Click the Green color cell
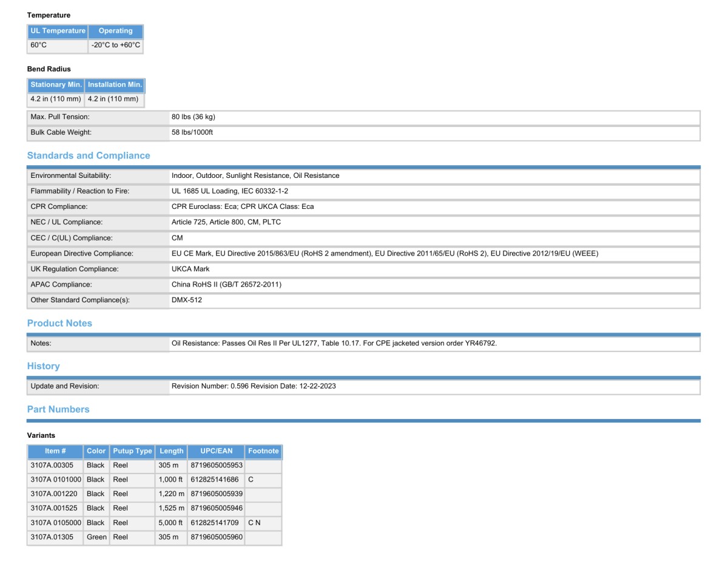 coord(96,537)
